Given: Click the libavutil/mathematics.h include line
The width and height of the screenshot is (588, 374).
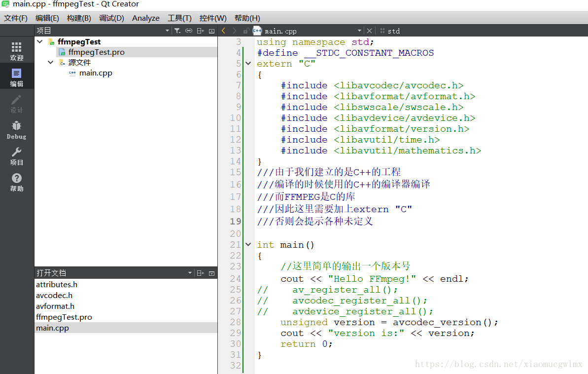Looking at the screenshot, I should point(381,150).
